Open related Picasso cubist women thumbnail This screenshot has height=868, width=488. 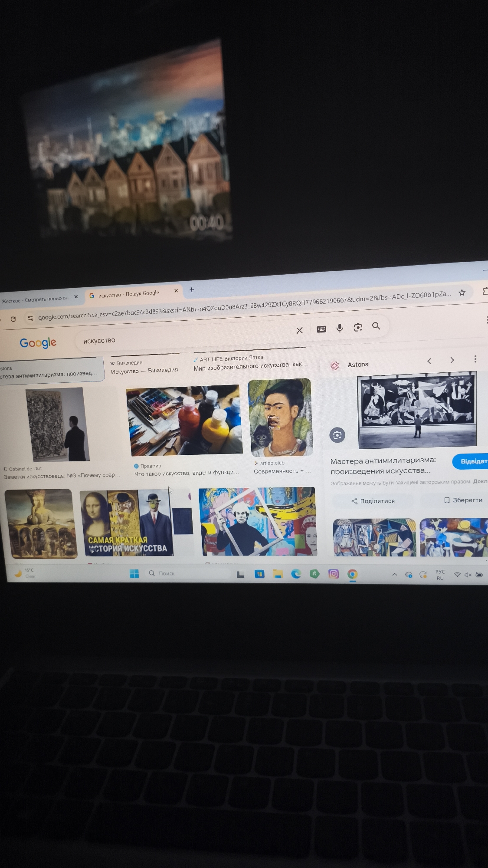[x=374, y=537]
